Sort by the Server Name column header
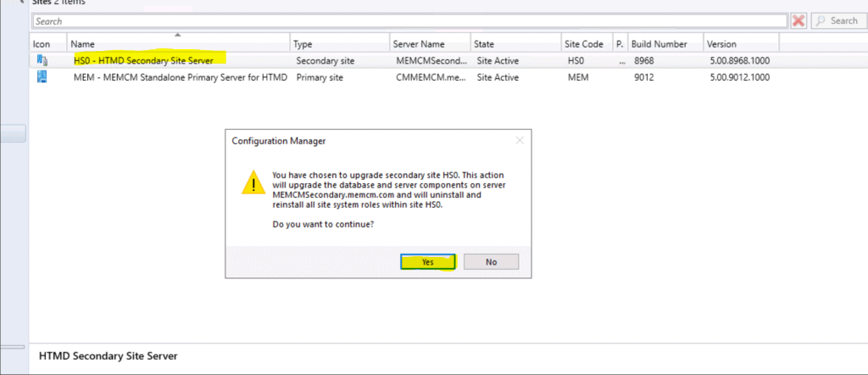The image size is (868, 375). click(429, 44)
